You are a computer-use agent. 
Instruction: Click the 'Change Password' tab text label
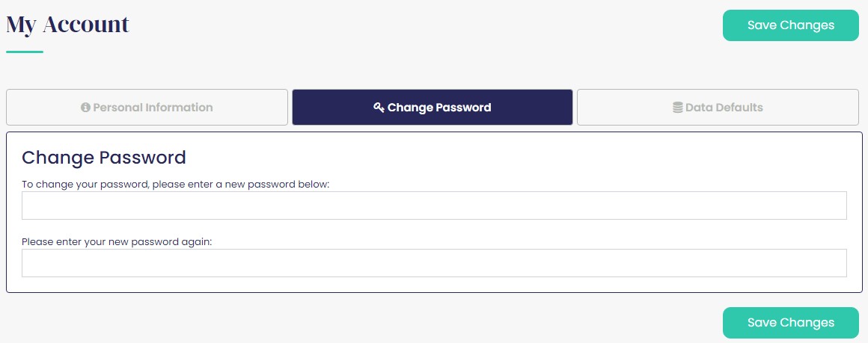(439, 108)
